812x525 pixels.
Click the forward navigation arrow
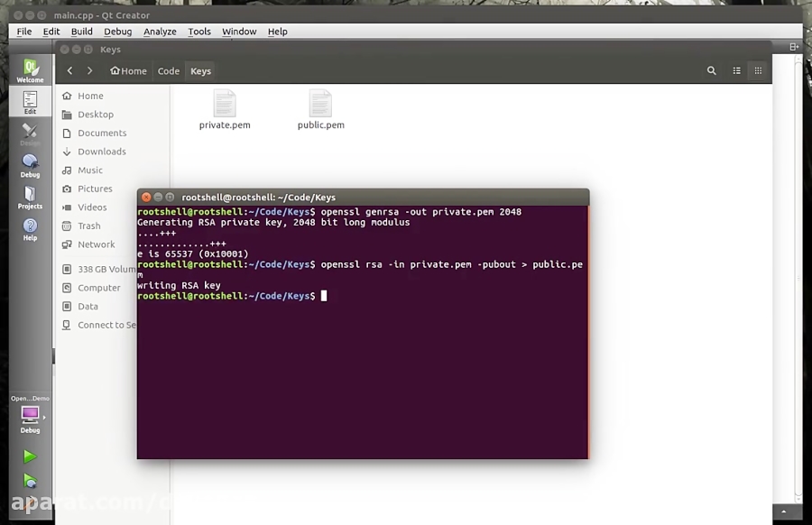pos(88,70)
